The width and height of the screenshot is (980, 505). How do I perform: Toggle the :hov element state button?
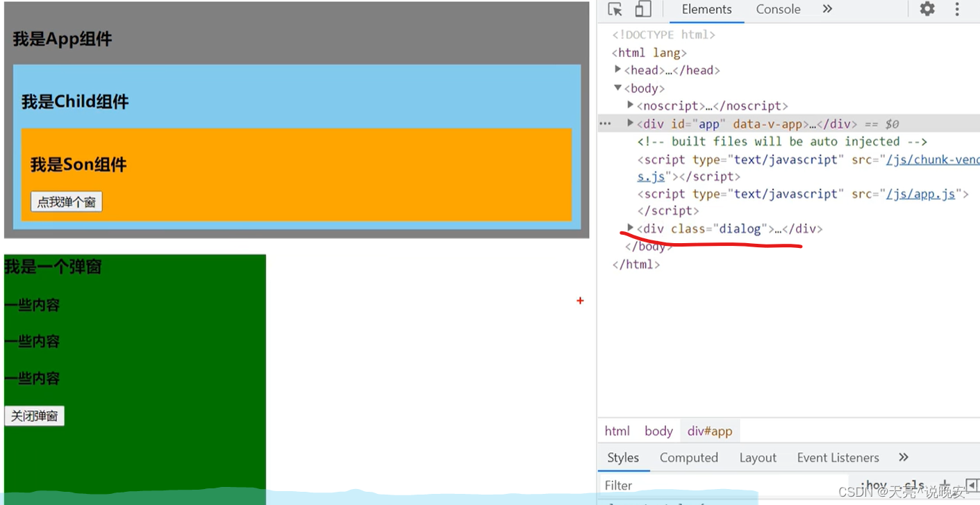tap(873, 485)
